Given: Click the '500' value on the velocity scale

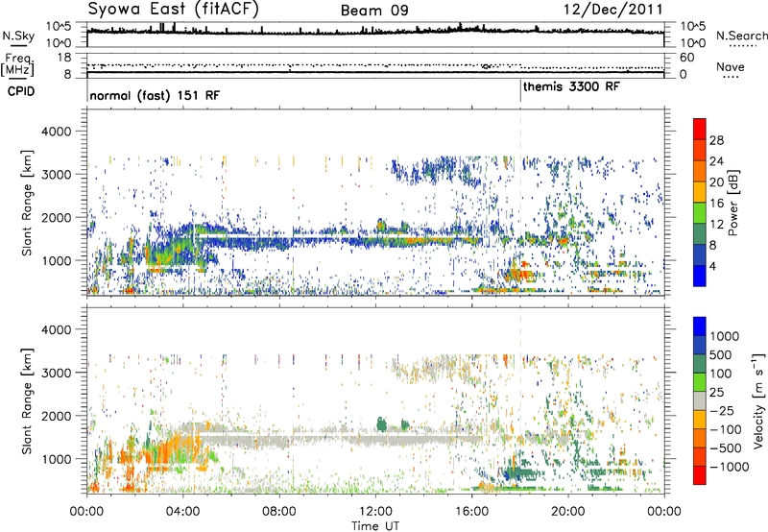Looking at the screenshot, I should (721, 354).
